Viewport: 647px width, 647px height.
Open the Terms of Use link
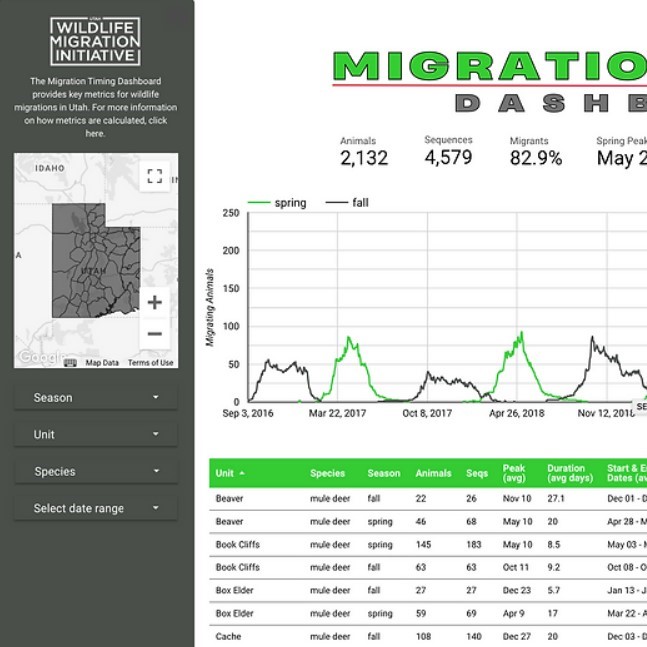click(x=150, y=363)
